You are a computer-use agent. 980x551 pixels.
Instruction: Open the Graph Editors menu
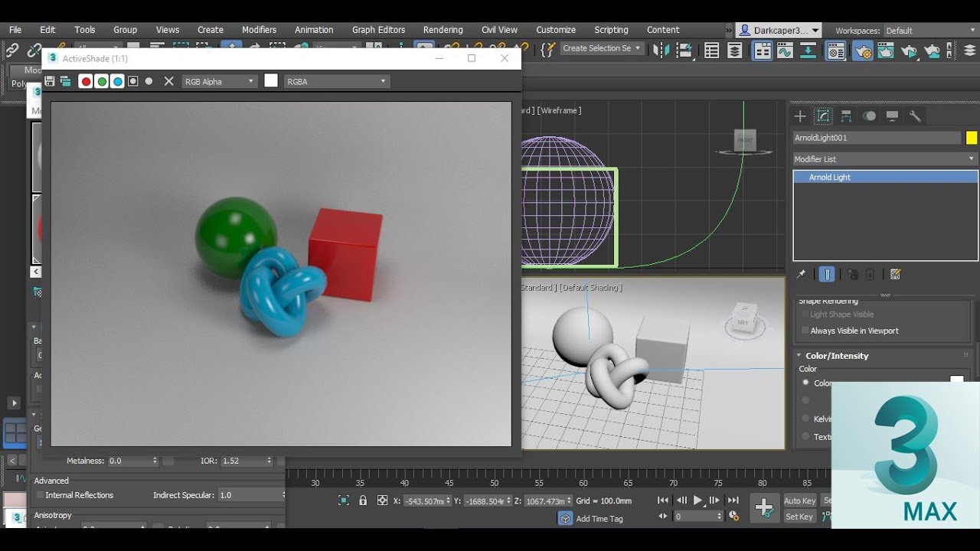(x=378, y=30)
